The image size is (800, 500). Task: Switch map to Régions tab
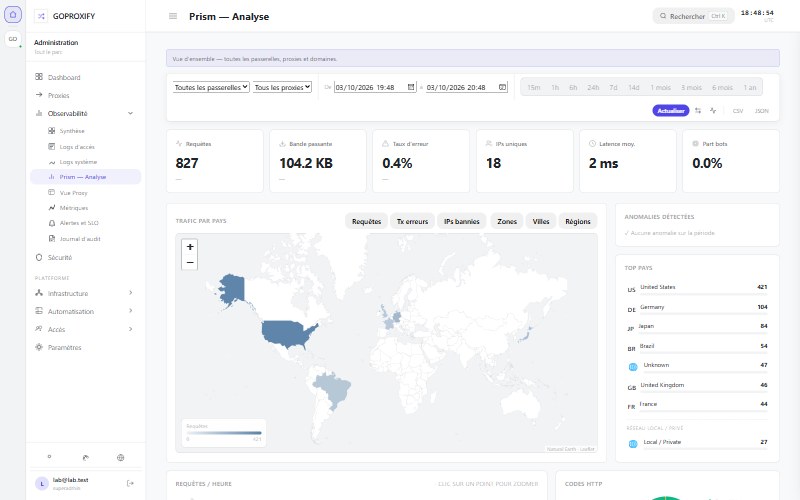point(578,221)
